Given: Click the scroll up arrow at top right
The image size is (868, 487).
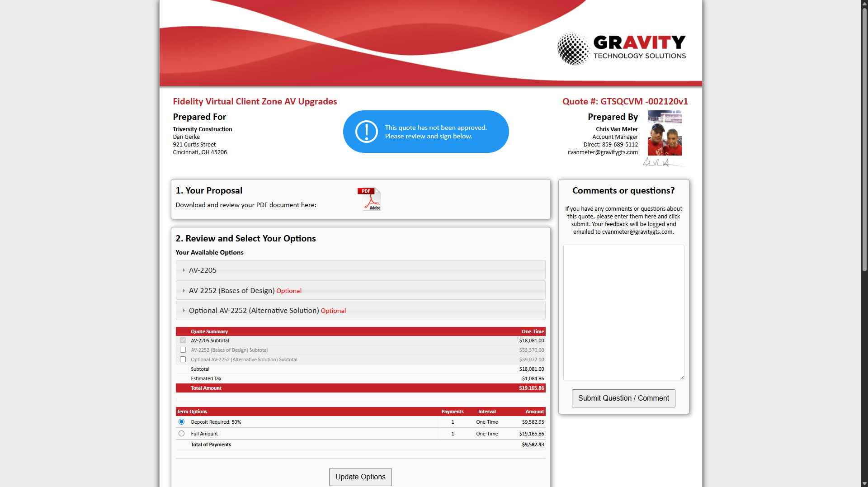Looking at the screenshot, I should 864,3.
